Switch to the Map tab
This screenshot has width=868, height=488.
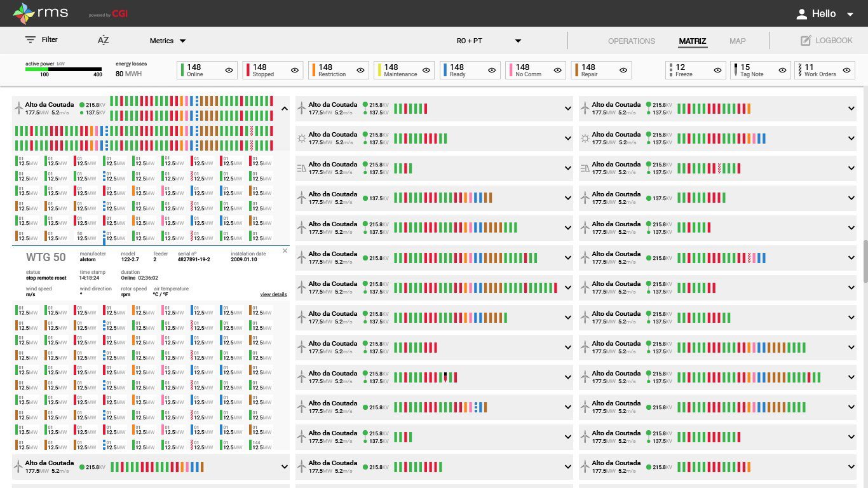(737, 41)
